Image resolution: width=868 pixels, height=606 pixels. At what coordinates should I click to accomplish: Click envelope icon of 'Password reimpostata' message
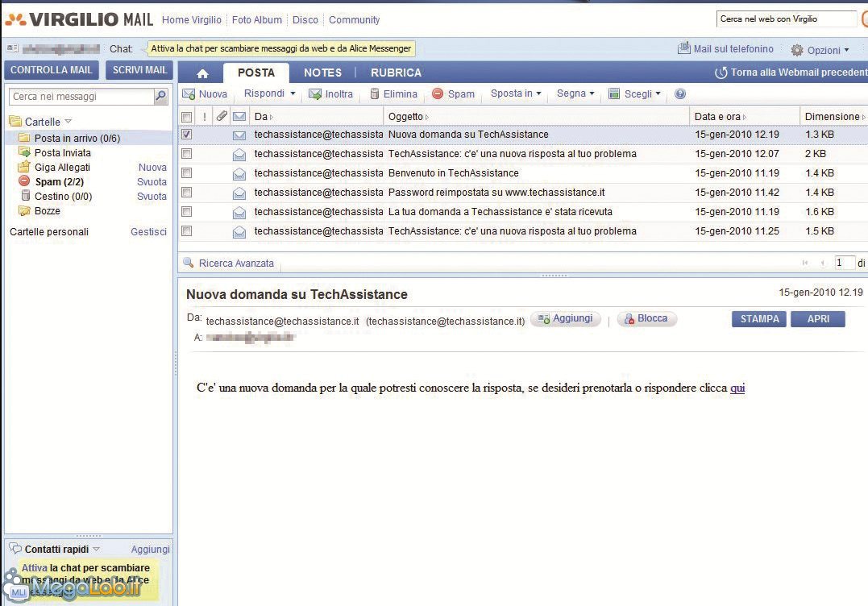pyautogui.click(x=239, y=193)
